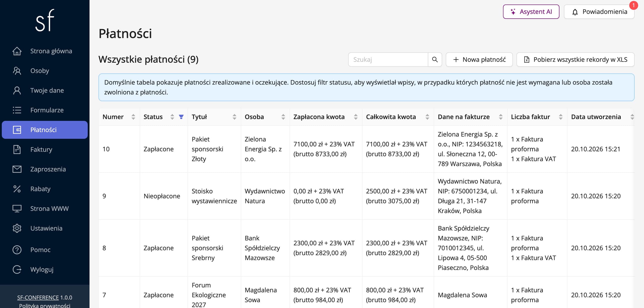
Task: Open the Asystent AI button
Action: tap(531, 12)
